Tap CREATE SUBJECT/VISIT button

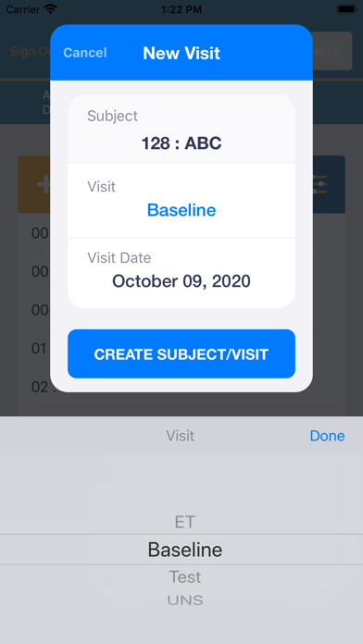click(x=181, y=353)
